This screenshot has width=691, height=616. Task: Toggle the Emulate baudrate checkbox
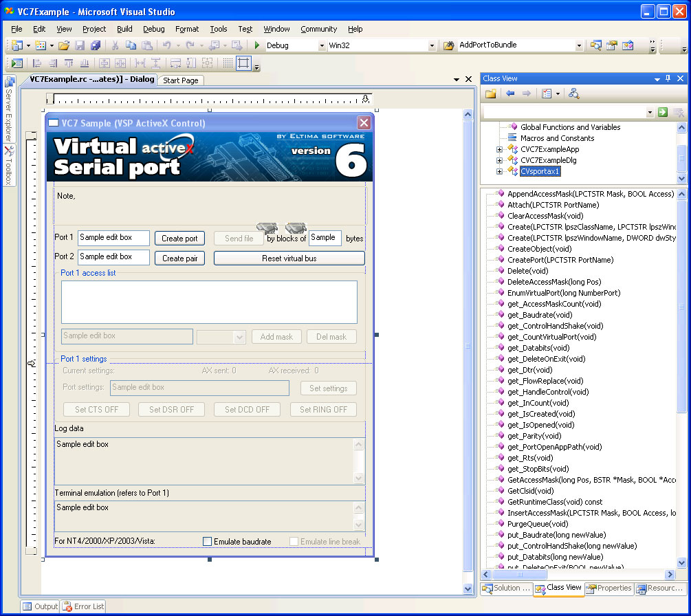click(x=207, y=541)
